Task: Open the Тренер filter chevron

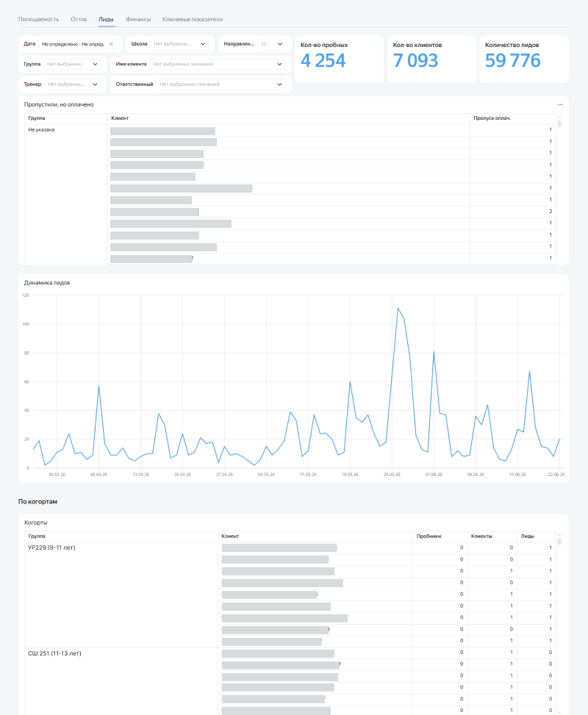Action: (95, 85)
